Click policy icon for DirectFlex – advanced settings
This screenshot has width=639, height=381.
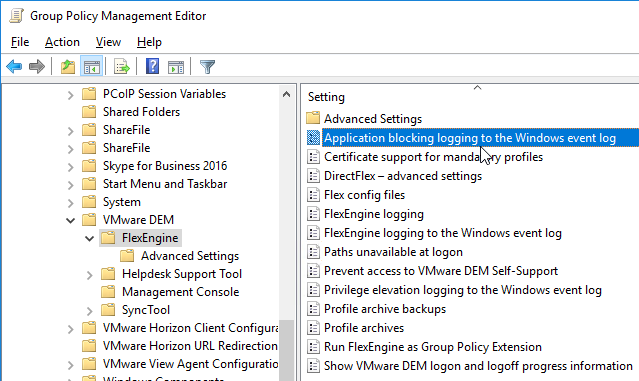(x=313, y=176)
